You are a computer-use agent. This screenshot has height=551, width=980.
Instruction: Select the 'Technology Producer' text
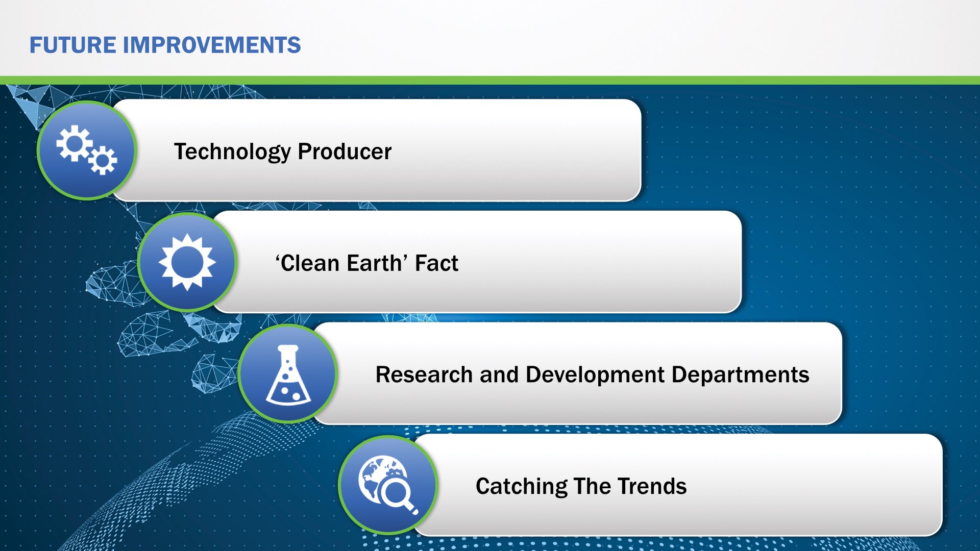tap(283, 152)
